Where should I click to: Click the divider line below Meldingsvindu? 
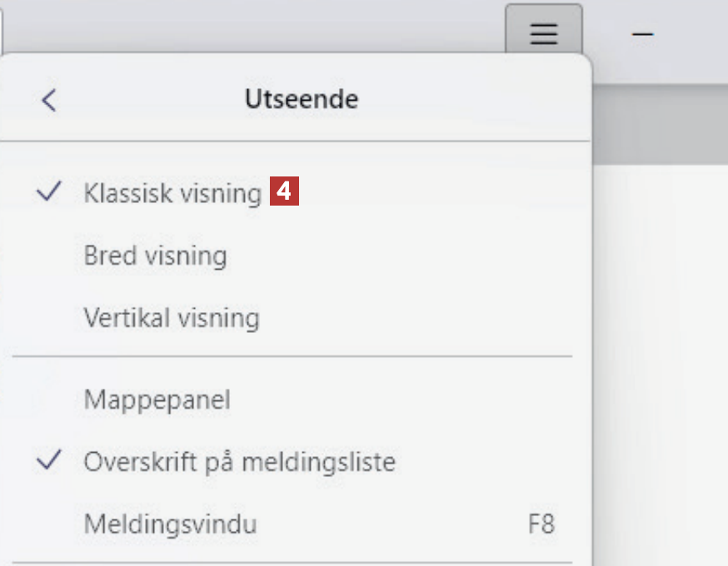pyautogui.click(x=292, y=564)
